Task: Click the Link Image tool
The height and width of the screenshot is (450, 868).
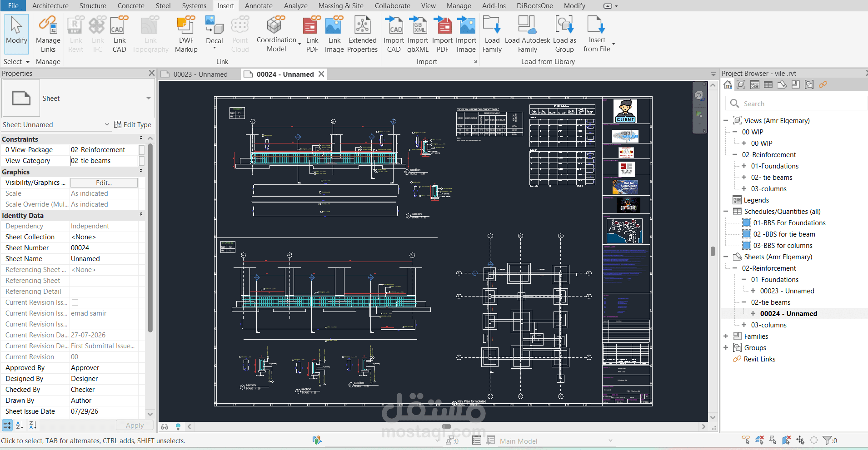Action: click(x=334, y=35)
